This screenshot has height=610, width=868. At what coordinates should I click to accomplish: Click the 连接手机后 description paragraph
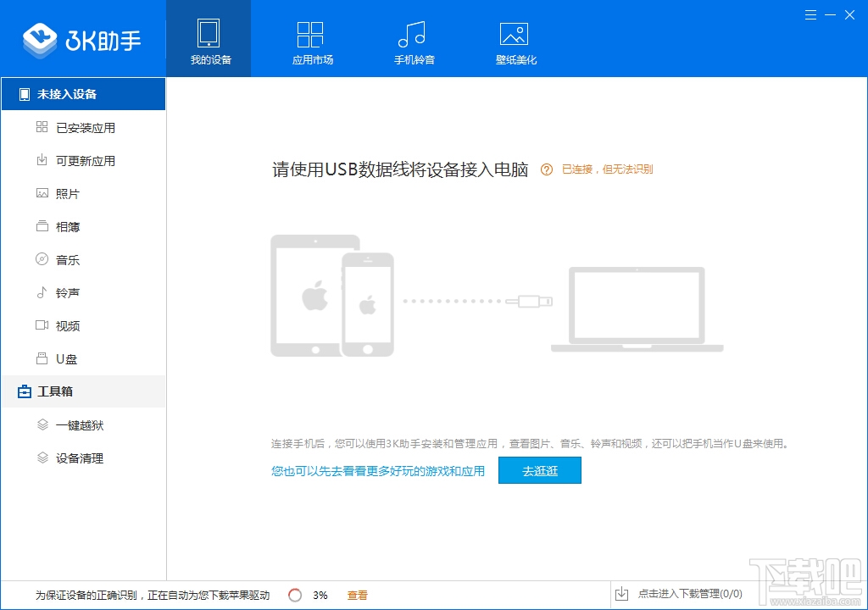(531, 444)
